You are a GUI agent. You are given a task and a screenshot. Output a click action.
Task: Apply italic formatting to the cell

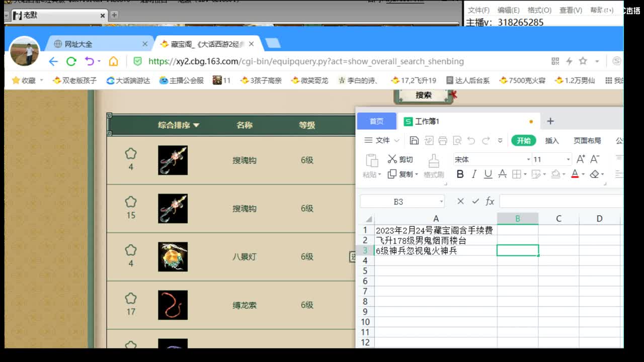pos(474,174)
